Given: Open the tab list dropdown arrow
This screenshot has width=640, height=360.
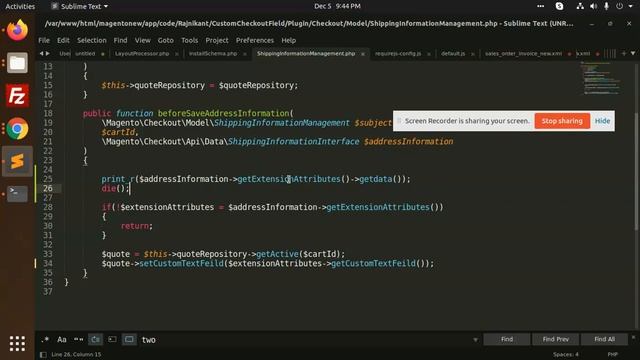Looking at the screenshot, I should point(633,53).
